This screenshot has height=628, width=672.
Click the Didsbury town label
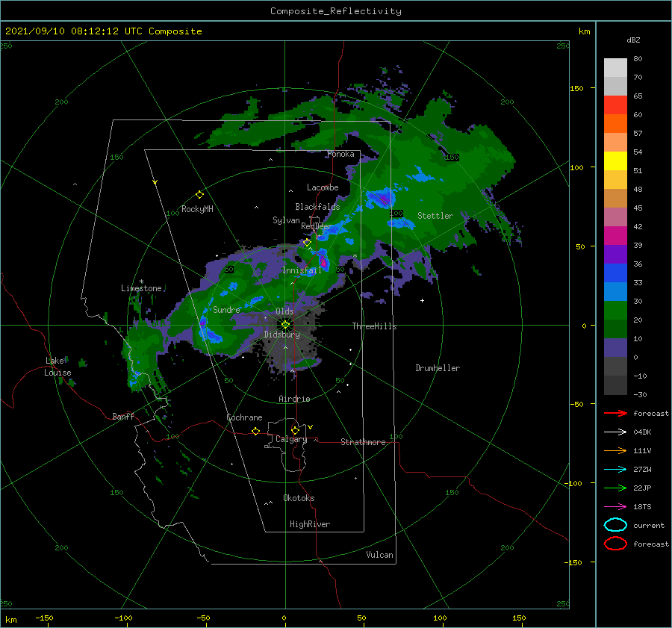click(282, 335)
